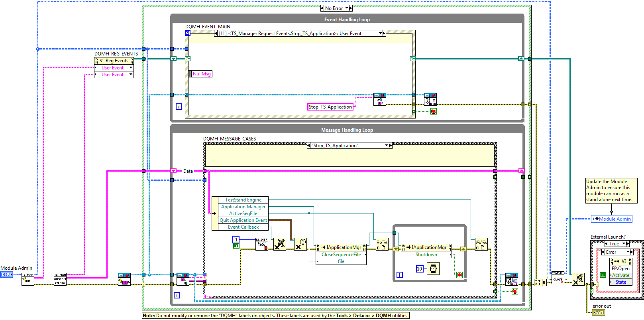Click the DQMH_EVENT_MAIN label
The image size is (644, 320).
click(x=208, y=27)
